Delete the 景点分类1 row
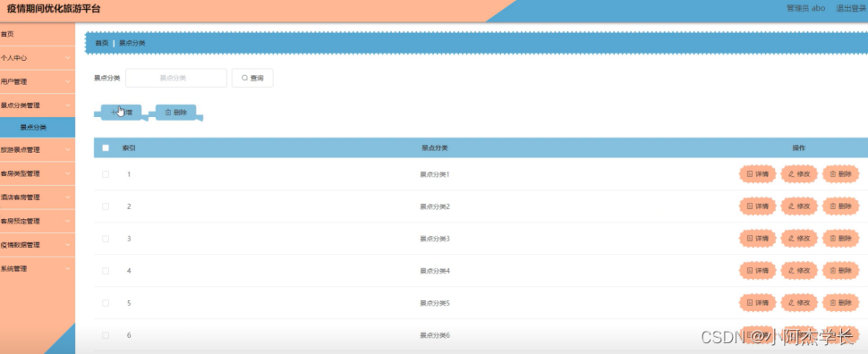This screenshot has width=868, height=354. point(840,174)
